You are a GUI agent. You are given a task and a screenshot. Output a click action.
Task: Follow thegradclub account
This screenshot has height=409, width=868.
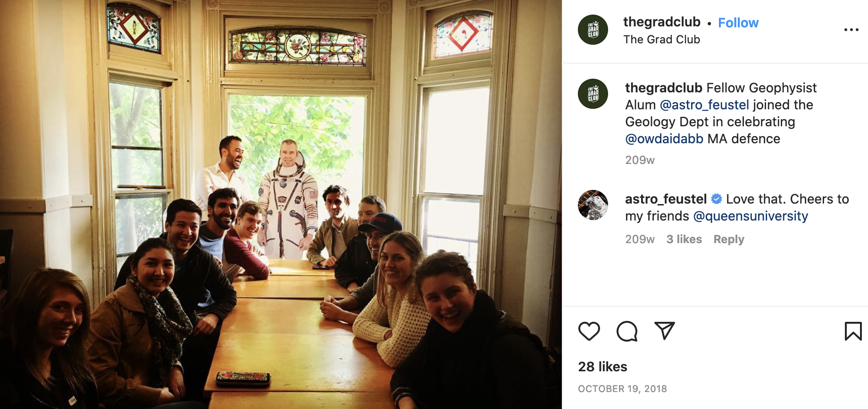tap(738, 23)
